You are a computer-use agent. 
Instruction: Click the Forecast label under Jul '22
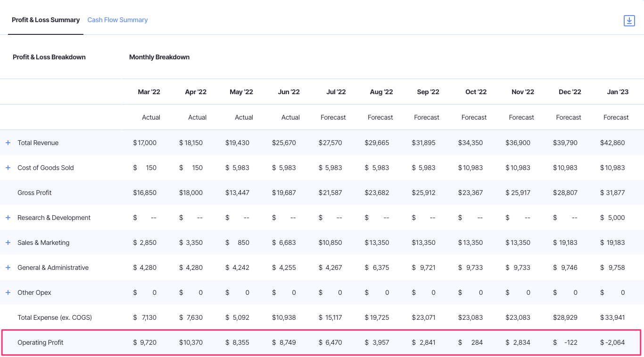point(333,117)
